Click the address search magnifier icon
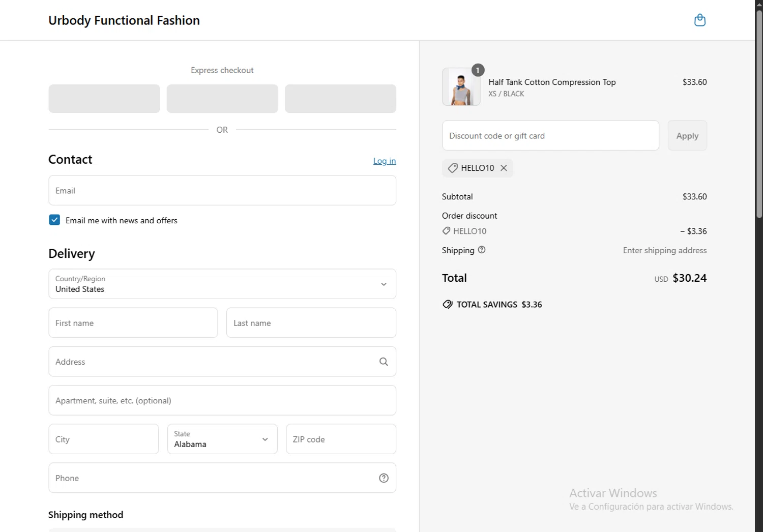 384,362
